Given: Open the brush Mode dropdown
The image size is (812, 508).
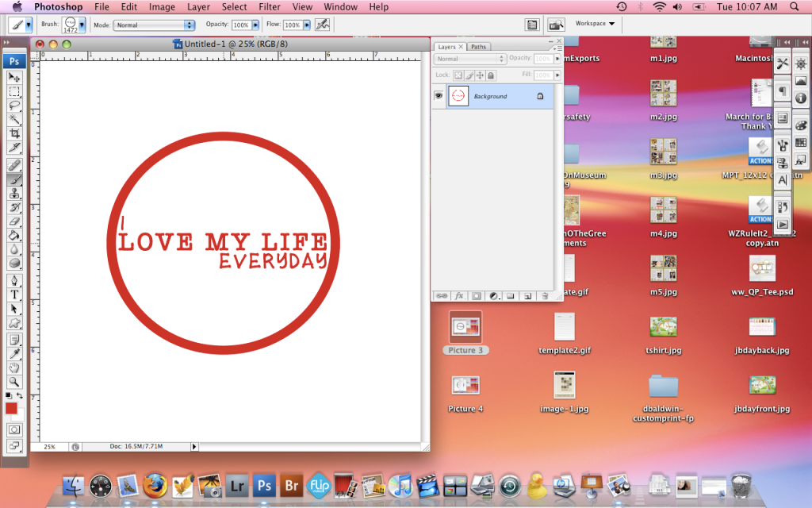Looking at the screenshot, I should click(x=154, y=25).
